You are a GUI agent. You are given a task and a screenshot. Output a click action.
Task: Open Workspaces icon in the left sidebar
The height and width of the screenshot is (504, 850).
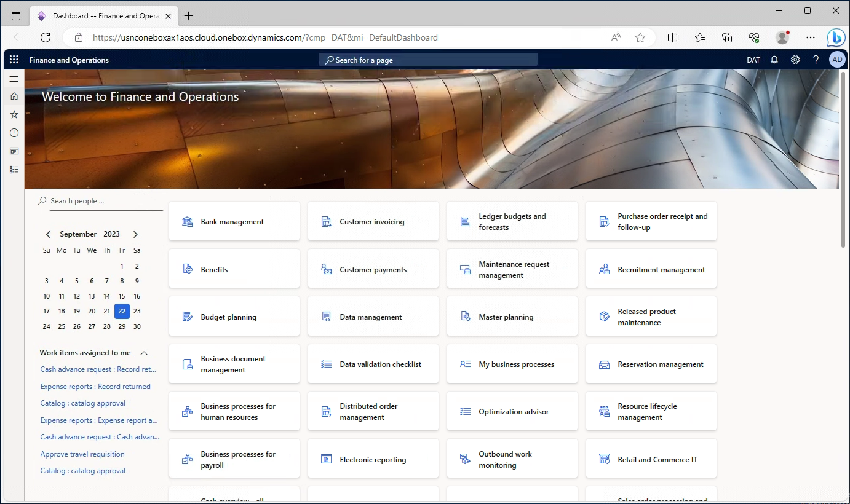(x=14, y=151)
